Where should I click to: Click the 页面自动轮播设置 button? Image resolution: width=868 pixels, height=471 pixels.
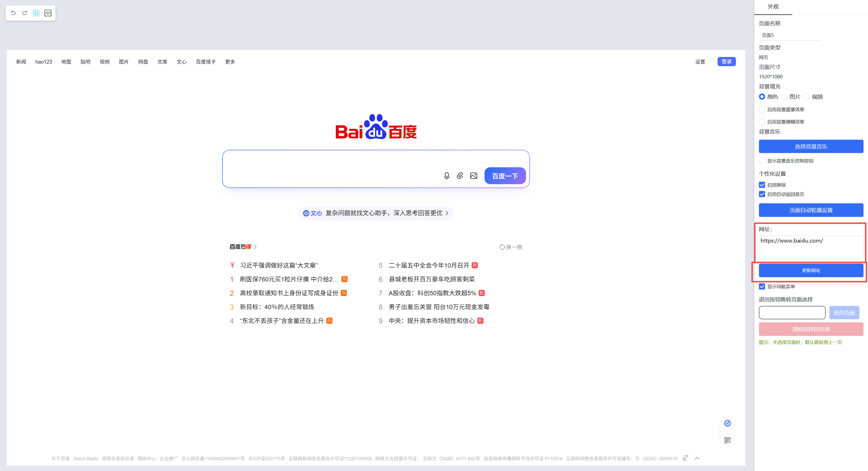[x=811, y=210]
